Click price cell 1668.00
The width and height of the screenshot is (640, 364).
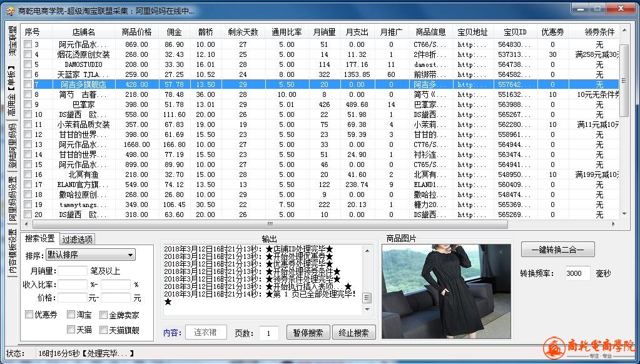pyautogui.click(x=136, y=144)
